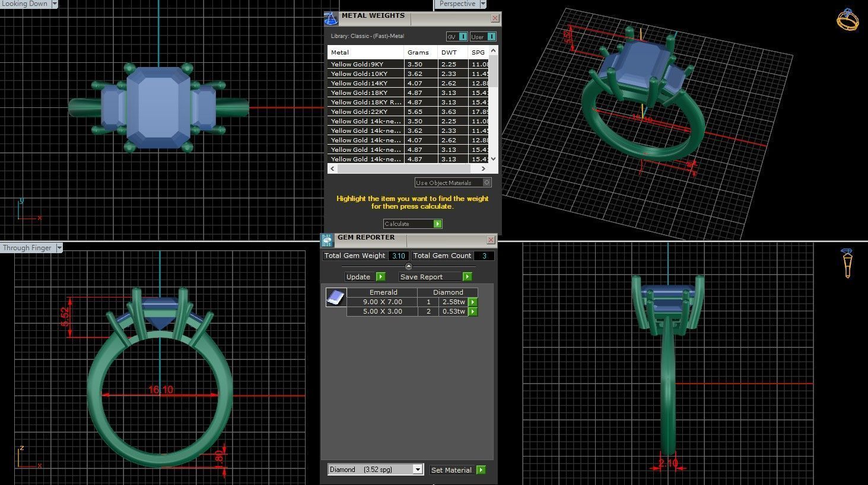
Task: Click the Total Gem Weight value 3.10
Action: [x=399, y=256]
